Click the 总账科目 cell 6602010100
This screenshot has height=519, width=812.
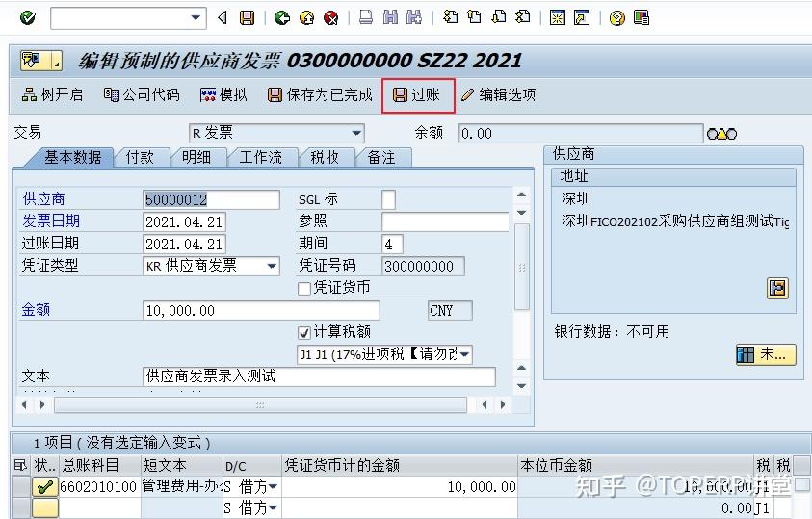click(x=99, y=486)
